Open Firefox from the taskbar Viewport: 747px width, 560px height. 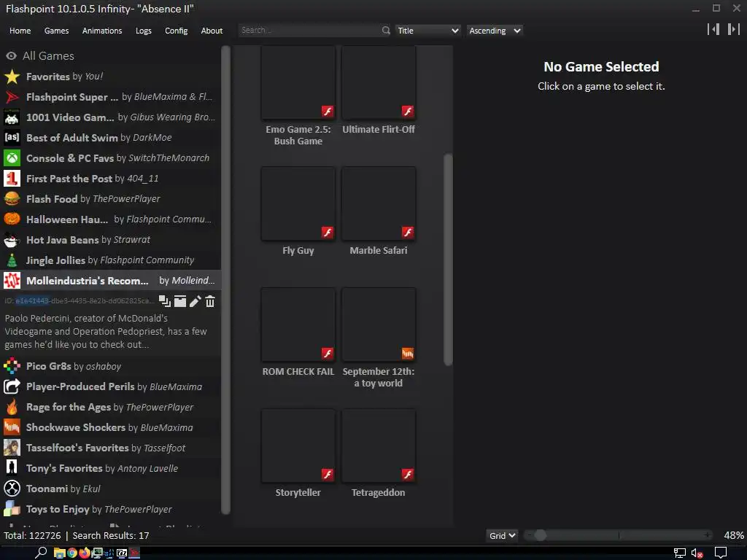[x=85, y=553]
